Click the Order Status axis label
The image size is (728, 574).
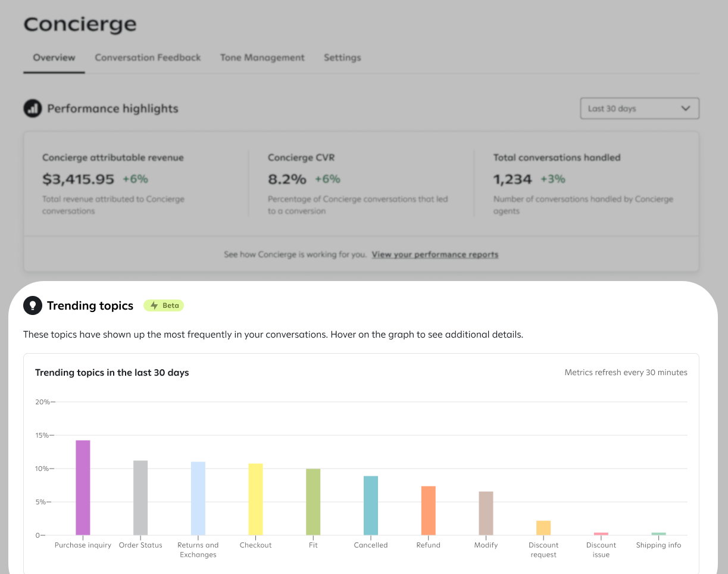[x=140, y=545]
